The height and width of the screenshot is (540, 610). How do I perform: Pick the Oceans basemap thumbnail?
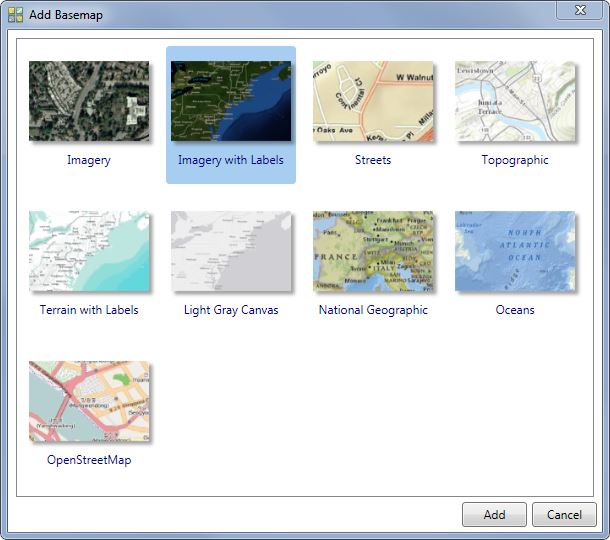tap(515, 251)
